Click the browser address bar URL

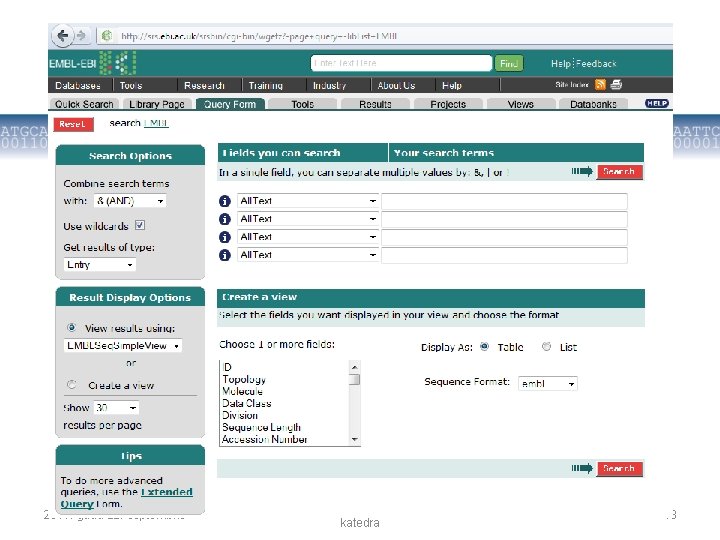click(x=259, y=36)
